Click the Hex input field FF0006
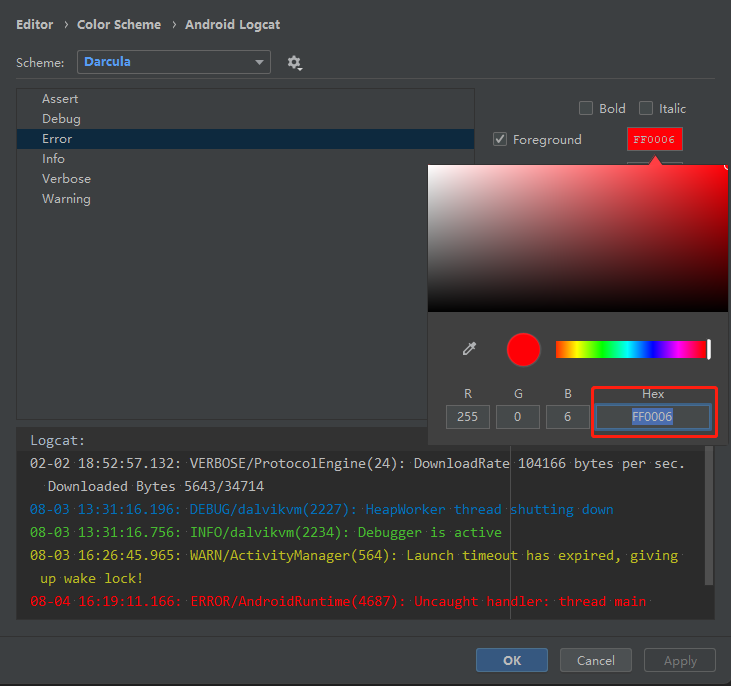Viewport: 731px width, 686px height. pos(653,416)
